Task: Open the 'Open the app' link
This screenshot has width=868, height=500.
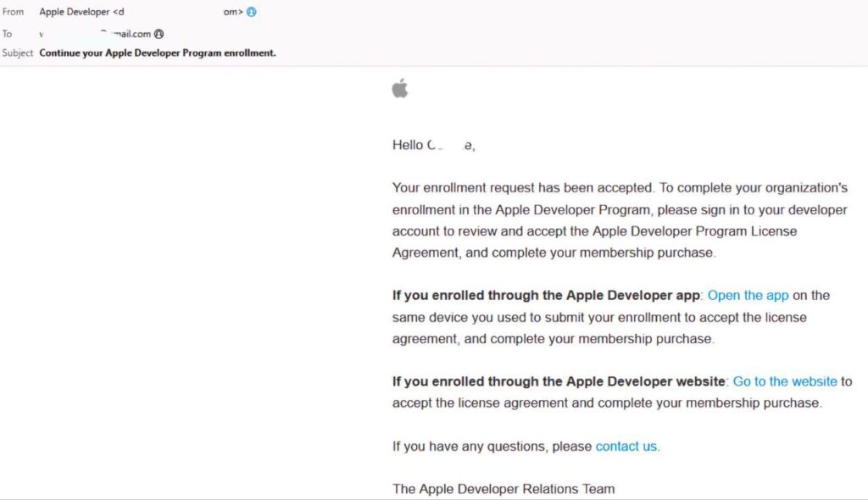Action: click(x=748, y=295)
